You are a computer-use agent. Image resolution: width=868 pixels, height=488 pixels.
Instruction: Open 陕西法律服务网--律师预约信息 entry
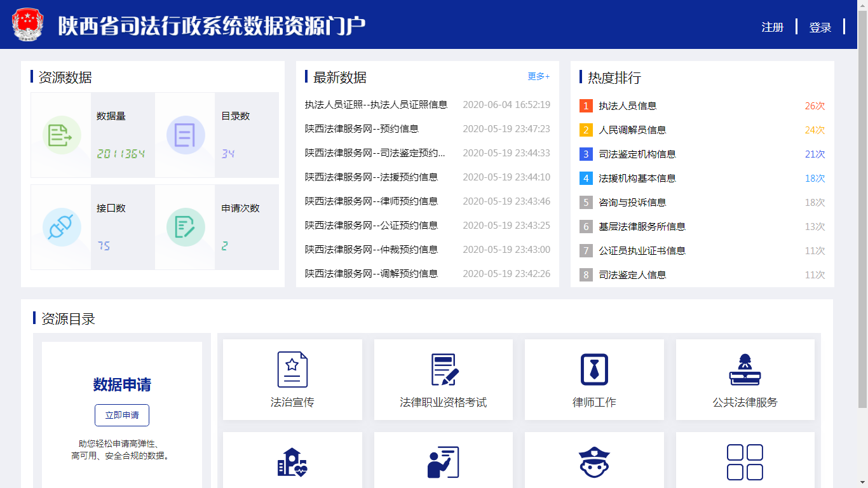pyautogui.click(x=371, y=201)
